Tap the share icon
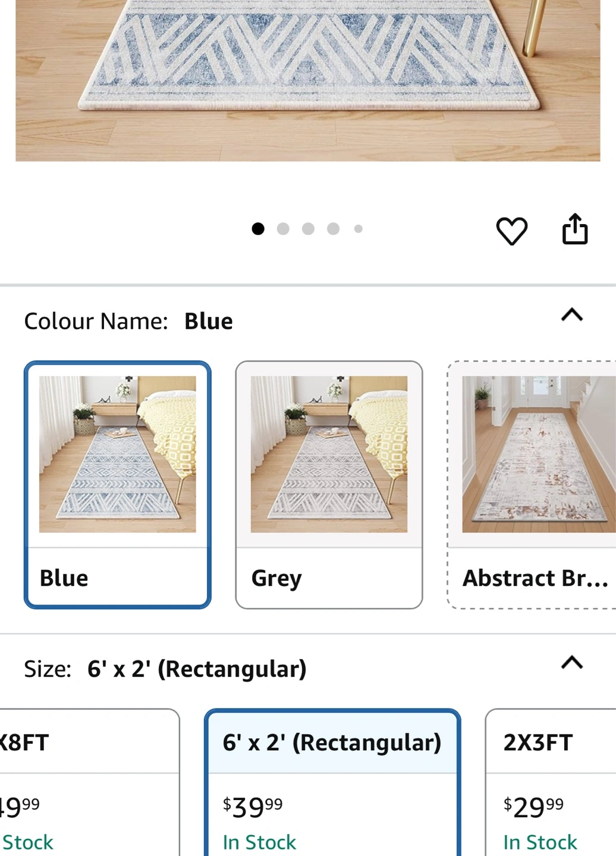This screenshot has height=856, width=616. (x=575, y=229)
